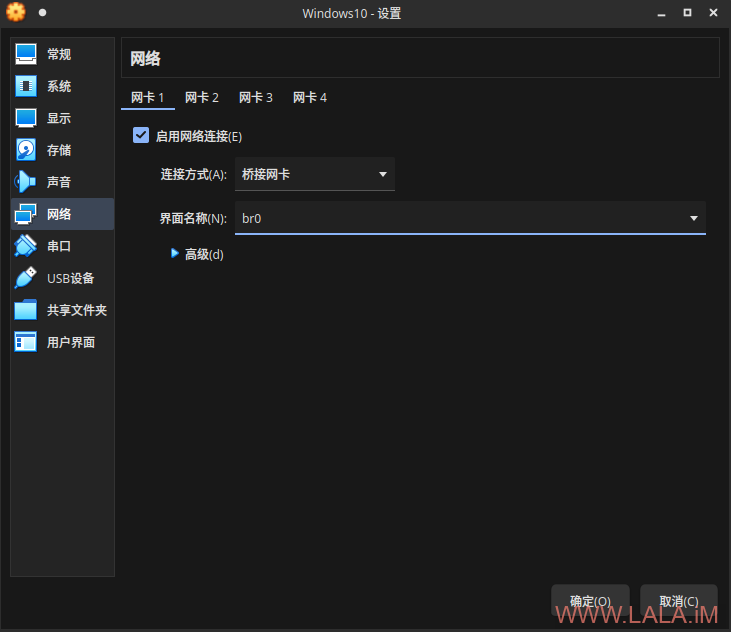Close the Windows10 设置 window

[x=713, y=13]
